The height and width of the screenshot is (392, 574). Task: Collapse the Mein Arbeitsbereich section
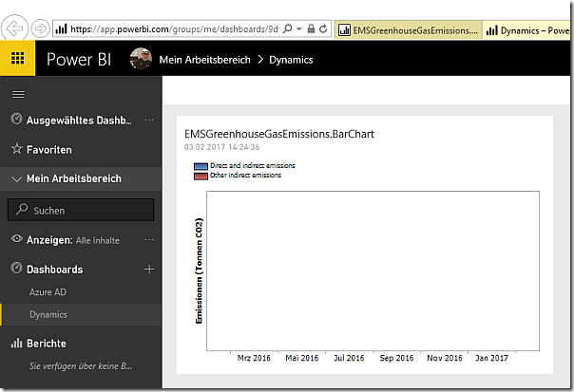(16, 178)
